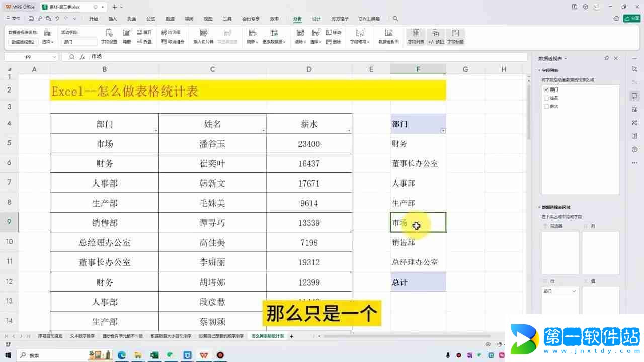Pin the 数据透视表 side pane
Image resolution: width=644 pixels, height=362 pixels.
(607, 58)
